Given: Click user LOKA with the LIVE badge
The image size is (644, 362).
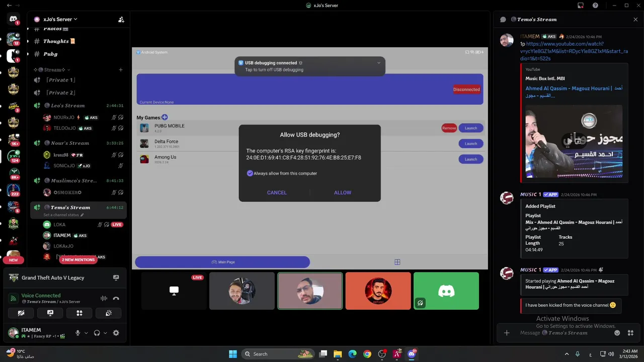Looking at the screenshot, I should (59, 225).
